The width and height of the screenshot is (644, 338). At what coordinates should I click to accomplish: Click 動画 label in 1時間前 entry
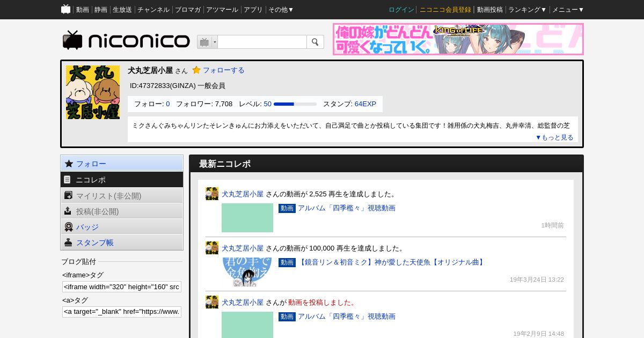point(287,208)
